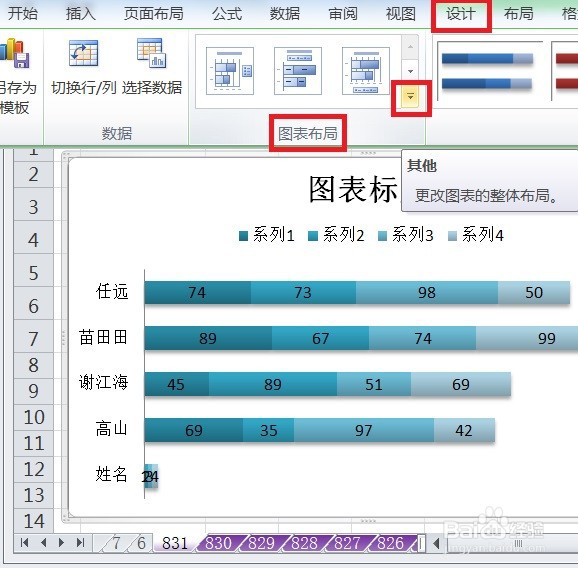Click the 谢江海 axis label
Image resolution: width=578 pixels, height=568 pixels.
coord(103,382)
